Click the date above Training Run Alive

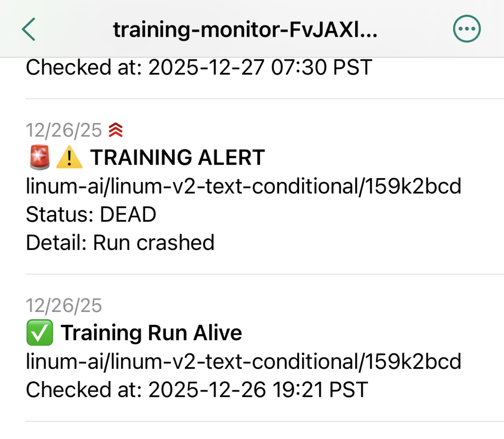pos(64,306)
